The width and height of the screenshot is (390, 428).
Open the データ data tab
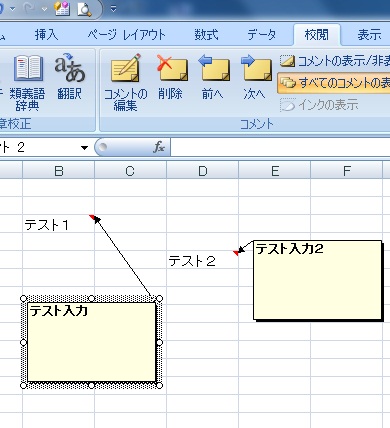(262, 35)
